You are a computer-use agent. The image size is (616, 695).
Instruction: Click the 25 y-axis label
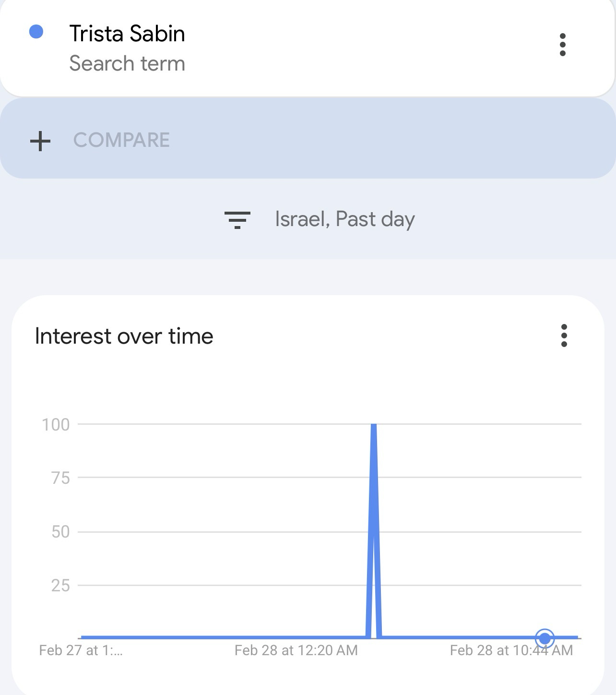pyautogui.click(x=60, y=586)
